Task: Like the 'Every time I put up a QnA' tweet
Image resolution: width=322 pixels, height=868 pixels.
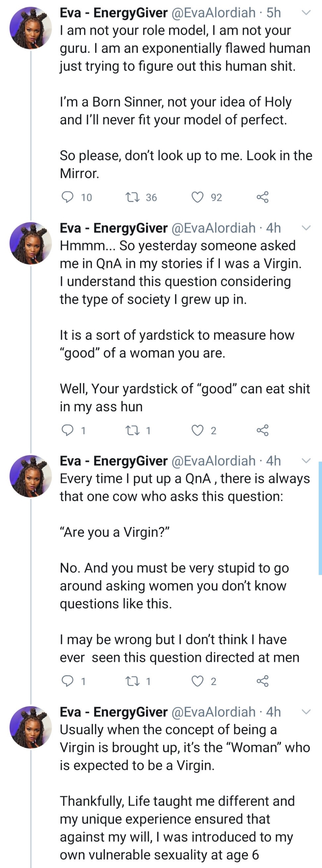Action: click(197, 681)
